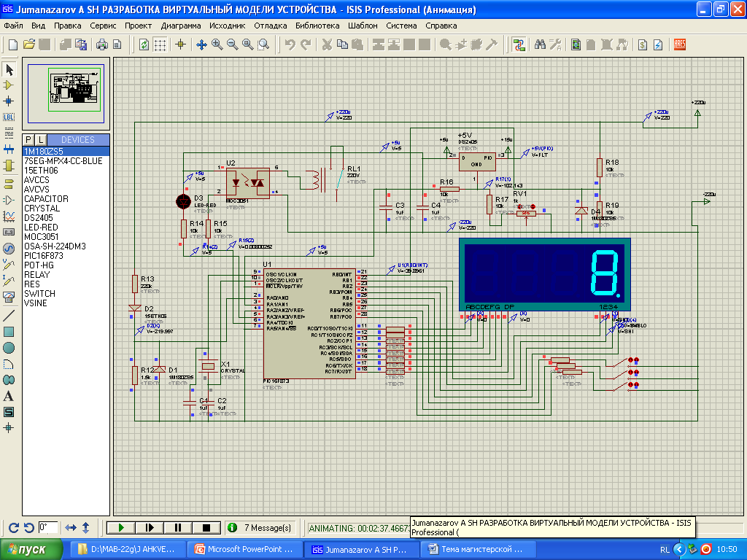Choose the 2D text 'A' tool
The image size is (747, 560).
(x=9, y=396)
